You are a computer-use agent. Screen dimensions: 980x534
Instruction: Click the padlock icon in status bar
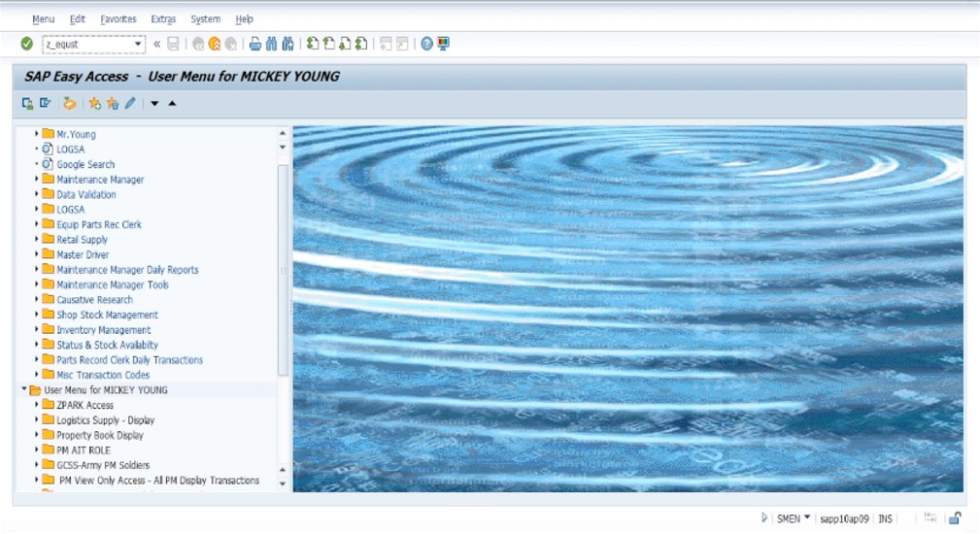pos(955,518)
